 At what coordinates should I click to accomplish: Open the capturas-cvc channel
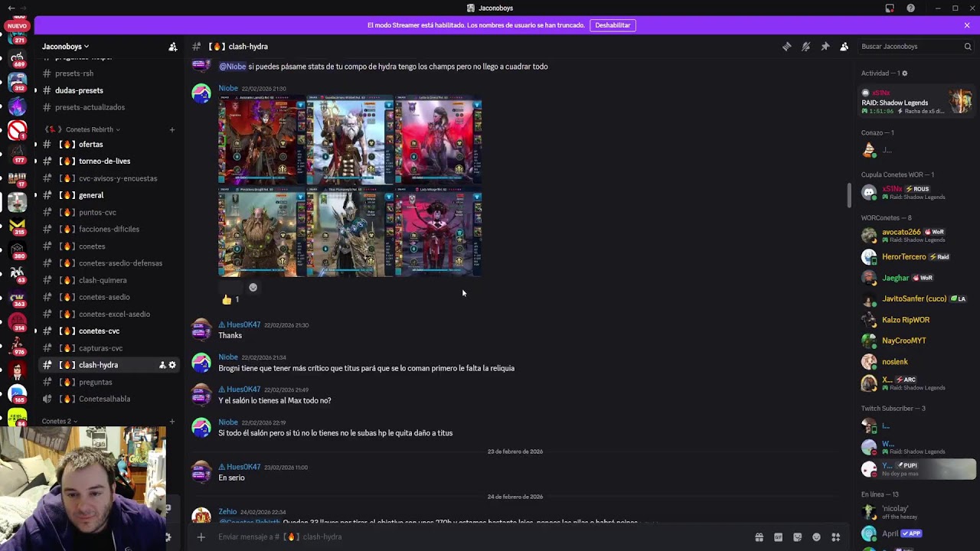click(107, 348)
